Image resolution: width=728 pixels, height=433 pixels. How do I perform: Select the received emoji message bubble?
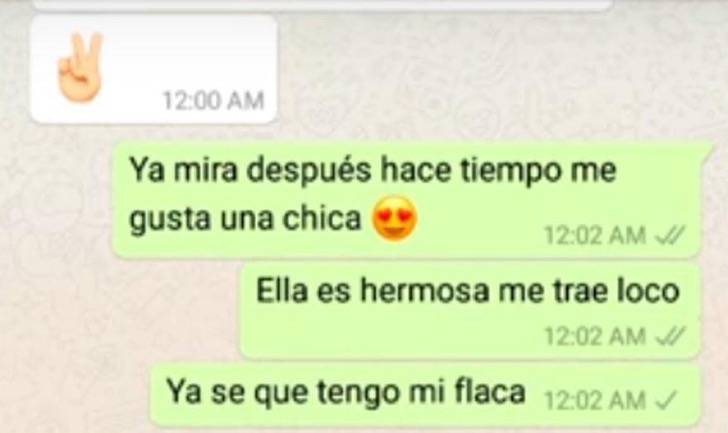pyautogui.click(x=154, y=69)
